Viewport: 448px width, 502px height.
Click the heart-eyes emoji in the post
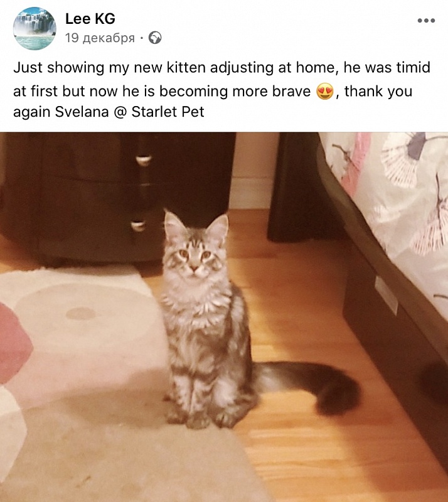325,91
